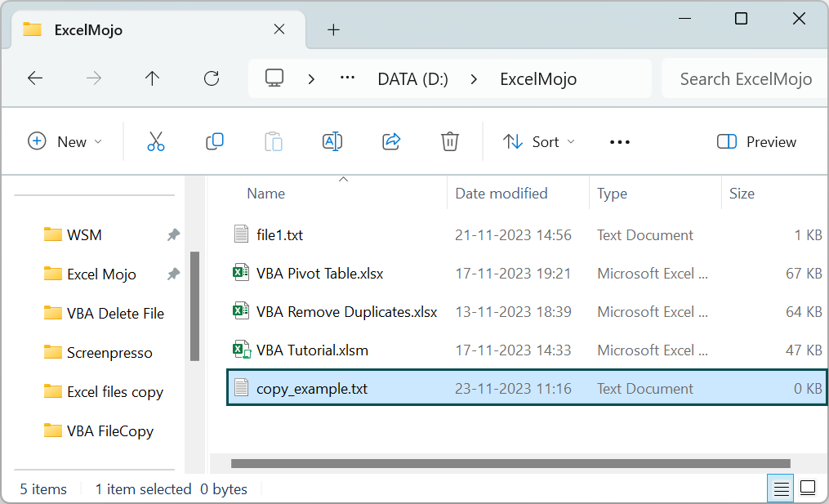Click DATA (D:) in address bar
Image resolution: width=829 pixels, height=504 pixels.
tap(413, 78)
